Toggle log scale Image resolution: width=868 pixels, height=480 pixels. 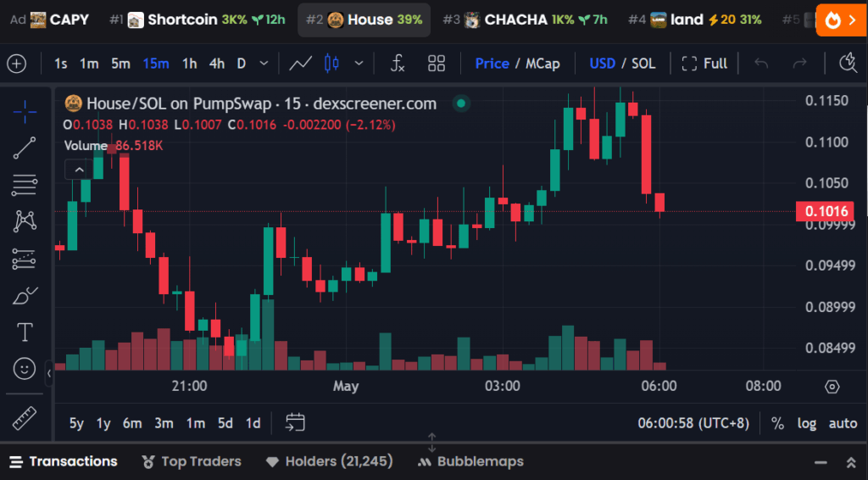click(807, 423)
